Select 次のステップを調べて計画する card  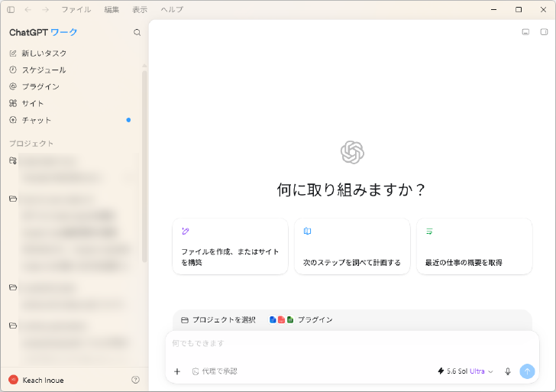(x=352, y=247)
